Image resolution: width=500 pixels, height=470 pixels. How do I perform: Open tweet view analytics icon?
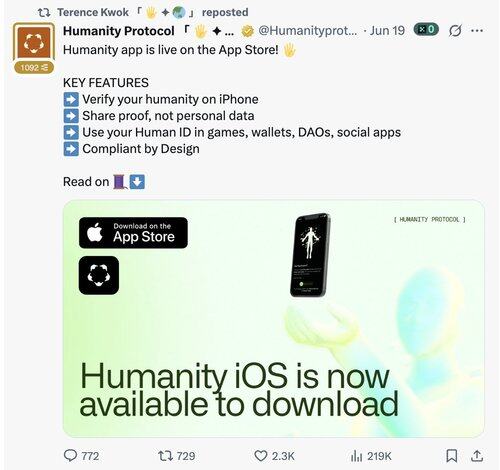[356, 456]
